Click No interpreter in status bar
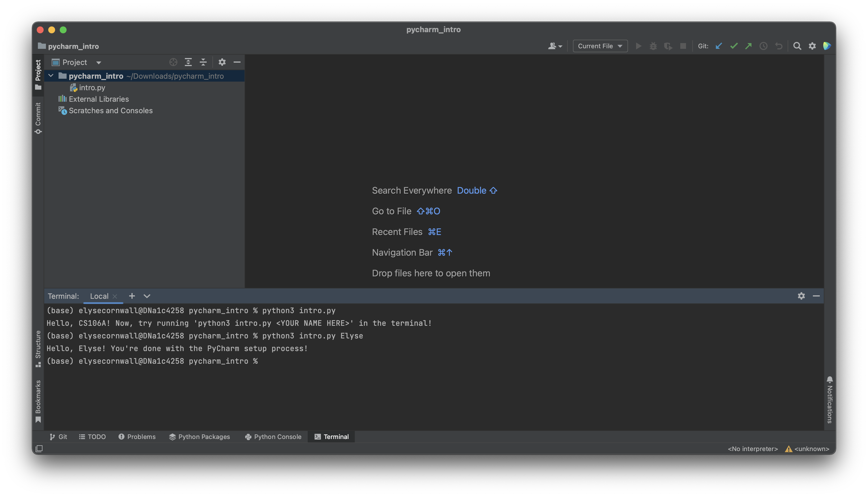 click(753, 448)
